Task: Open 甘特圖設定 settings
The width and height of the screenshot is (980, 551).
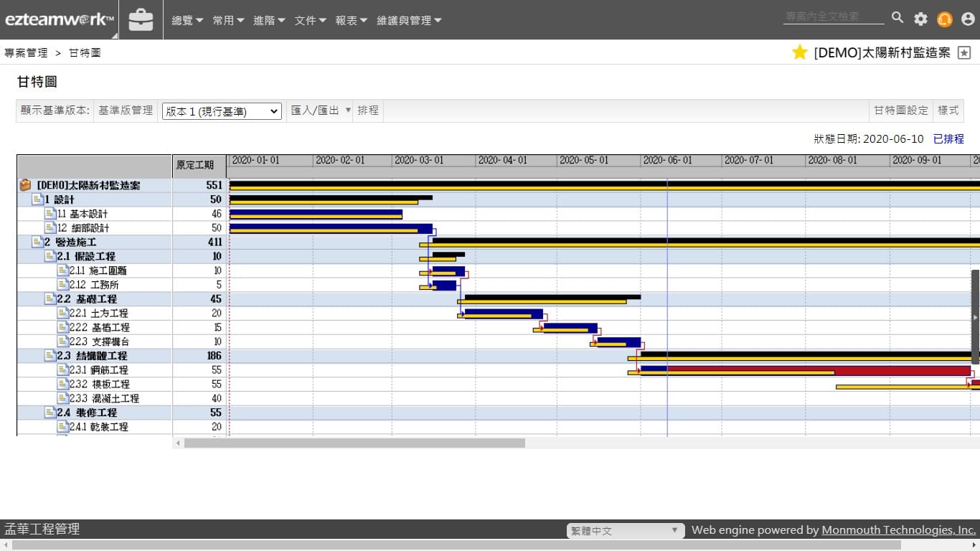Action: pyautogui.click(x=900, y=110)
